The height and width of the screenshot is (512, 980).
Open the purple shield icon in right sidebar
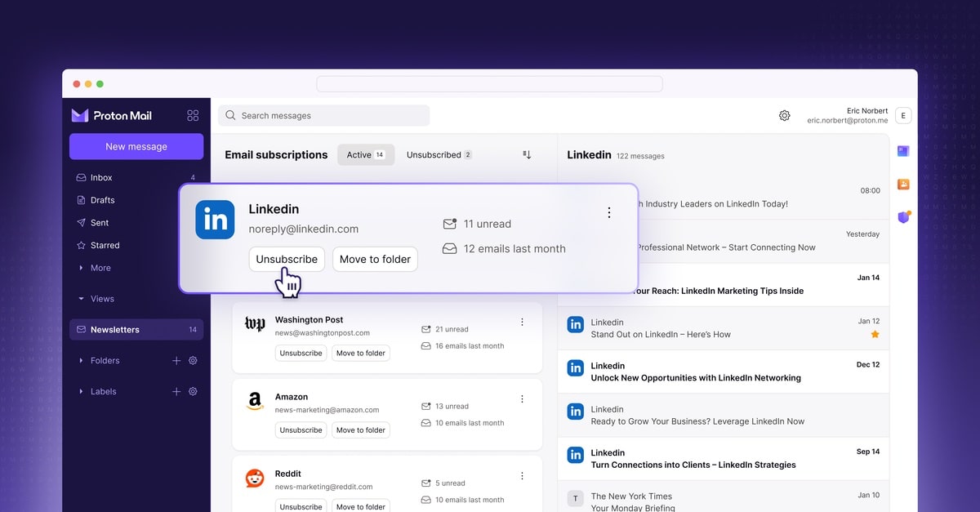903,217
